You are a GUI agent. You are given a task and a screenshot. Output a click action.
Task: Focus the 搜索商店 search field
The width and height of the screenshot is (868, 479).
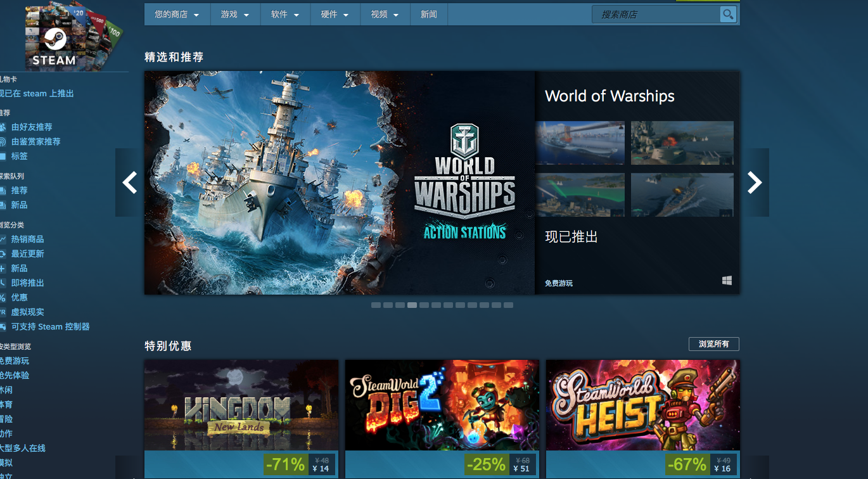click(x=656, y=15)
